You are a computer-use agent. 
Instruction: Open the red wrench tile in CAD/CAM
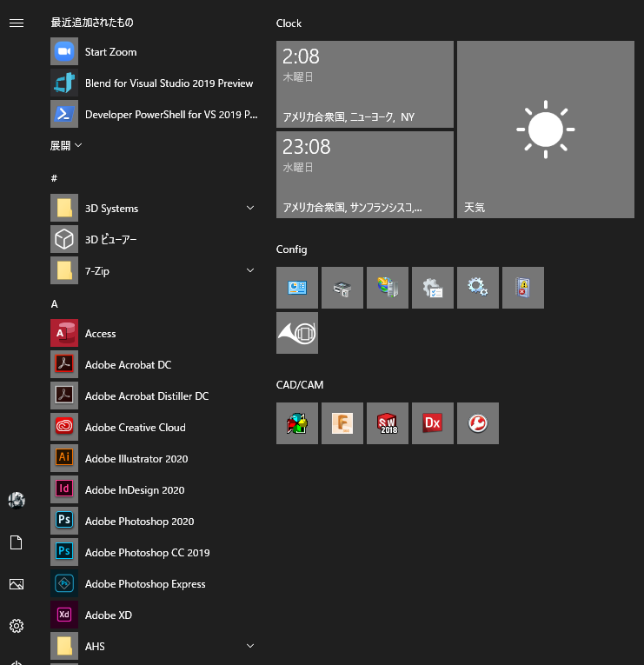(x=478, y=423)
